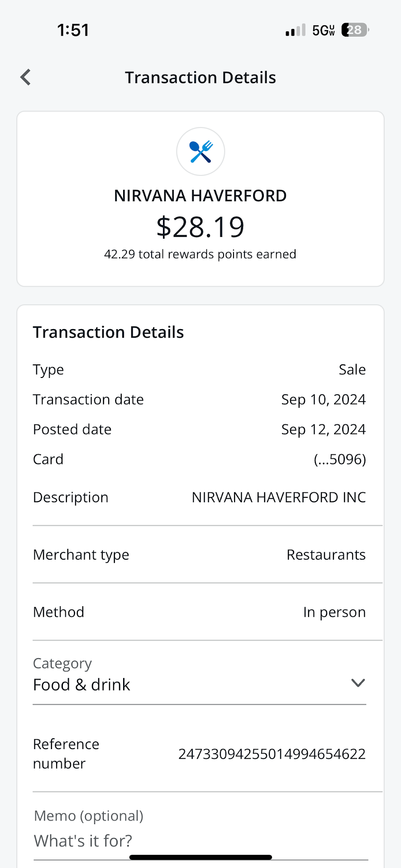Tap the NIRVANA HAVERFORD merchant name
Screen dimensions: 401x868
coord(200,196)
